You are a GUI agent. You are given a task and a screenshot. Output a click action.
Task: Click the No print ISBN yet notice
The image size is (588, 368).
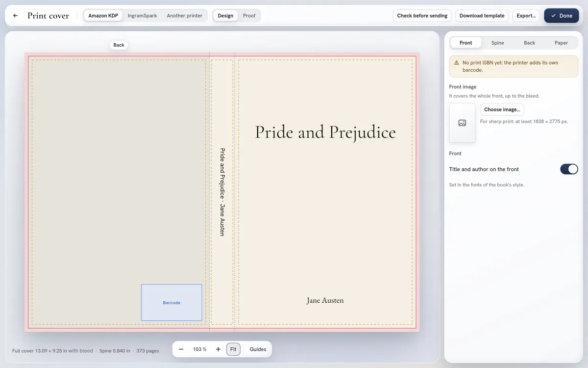point(514,66)
